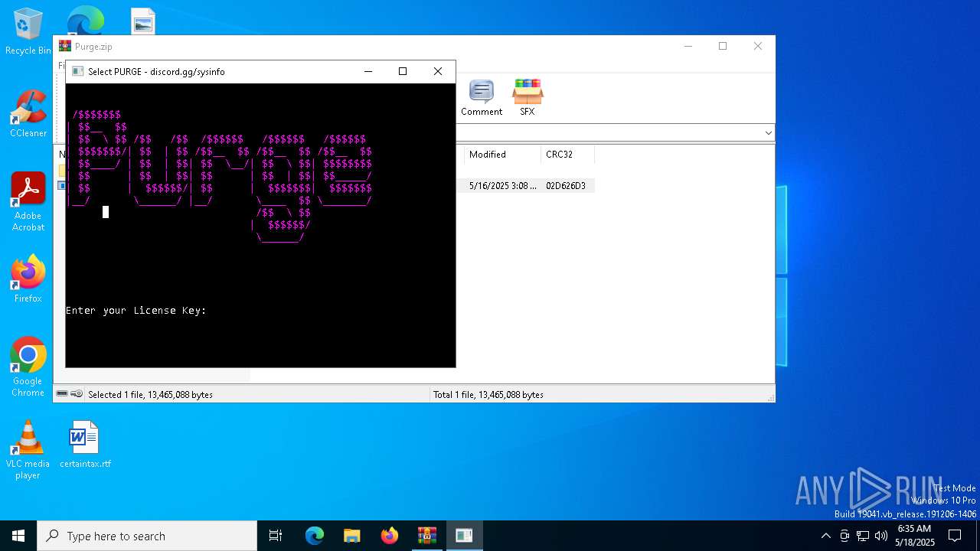Select the image file icon on desktop
Image resolution: width=980 pixels, height=551 pixels.
pos(143,21)
